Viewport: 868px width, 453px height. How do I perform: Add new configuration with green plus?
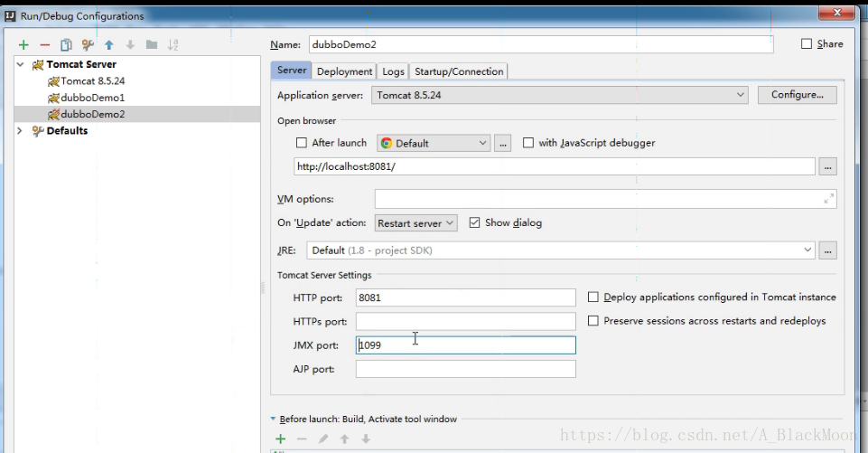pos(23,45)
